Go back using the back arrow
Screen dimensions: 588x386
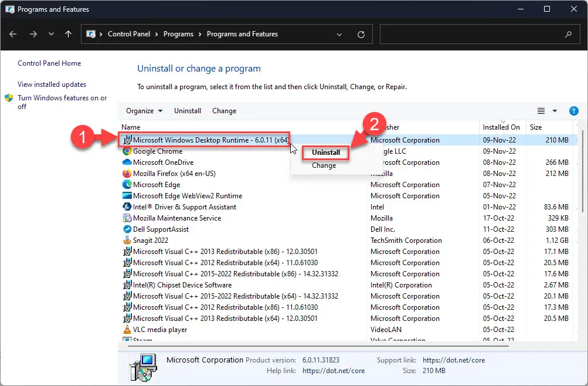[13, 34]
